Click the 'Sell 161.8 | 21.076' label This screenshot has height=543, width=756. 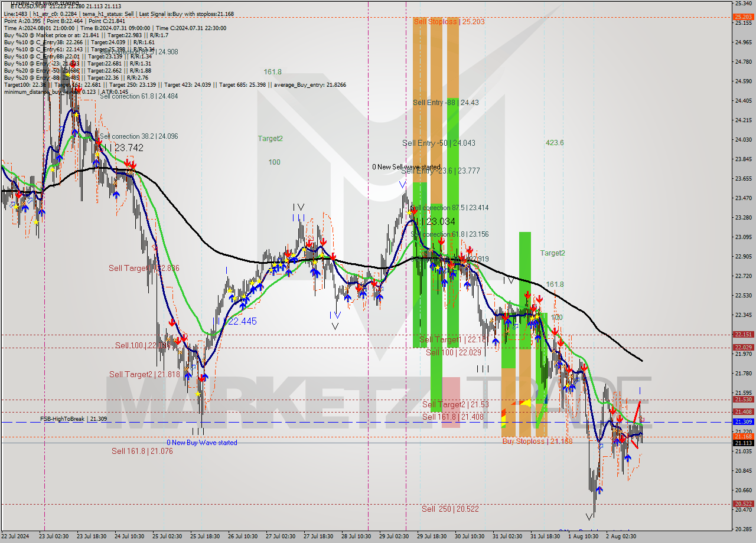point(142,451)
